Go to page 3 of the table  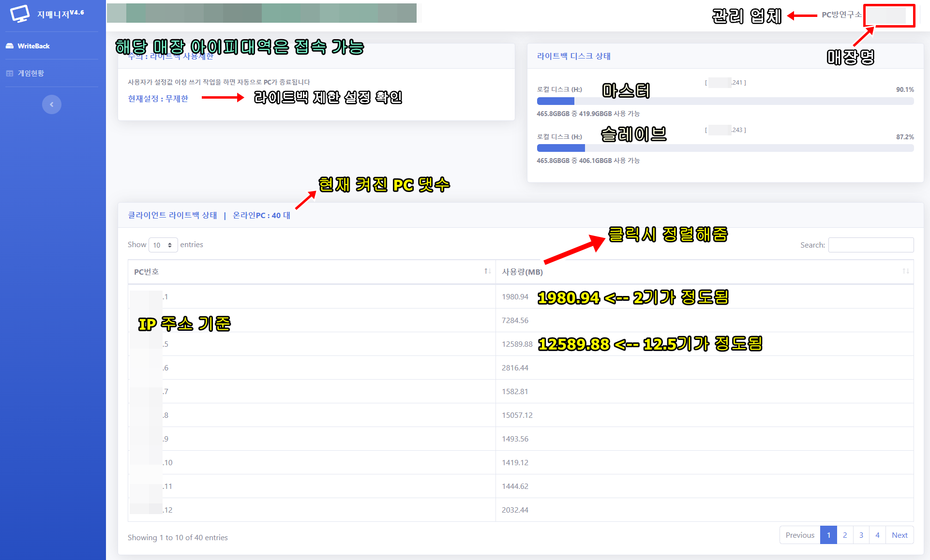861,535
